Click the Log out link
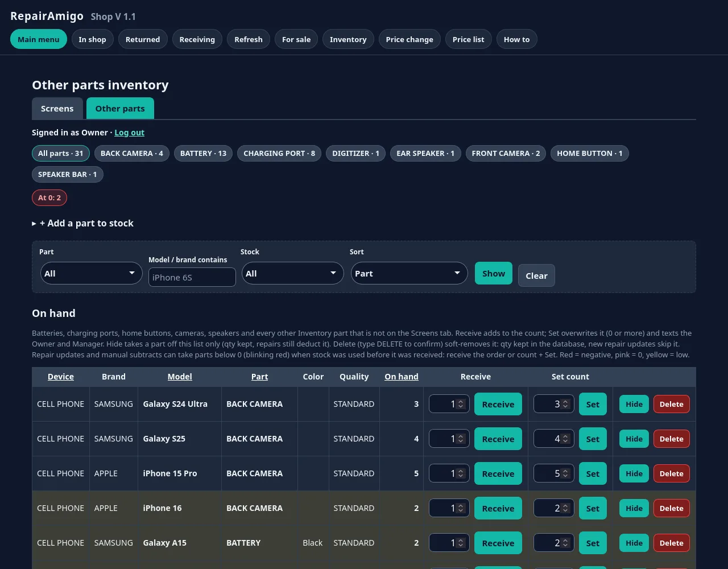 point(129,133)
